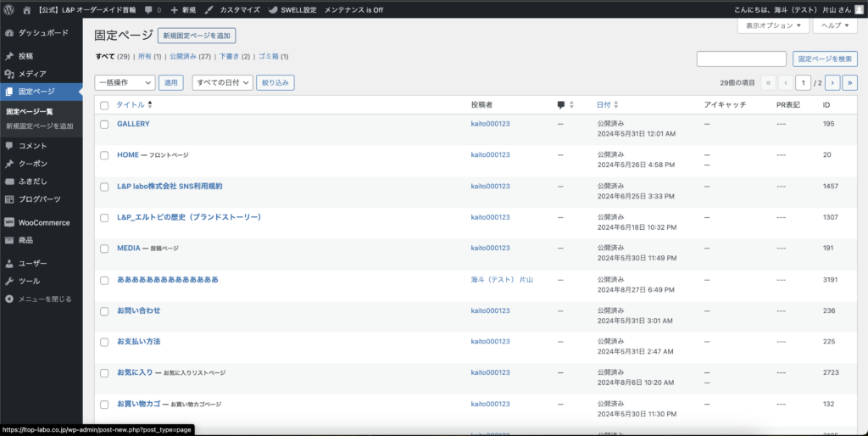Sort by the comment bubble column icon
The image size is (868, 436).
[x=561, y=104]
